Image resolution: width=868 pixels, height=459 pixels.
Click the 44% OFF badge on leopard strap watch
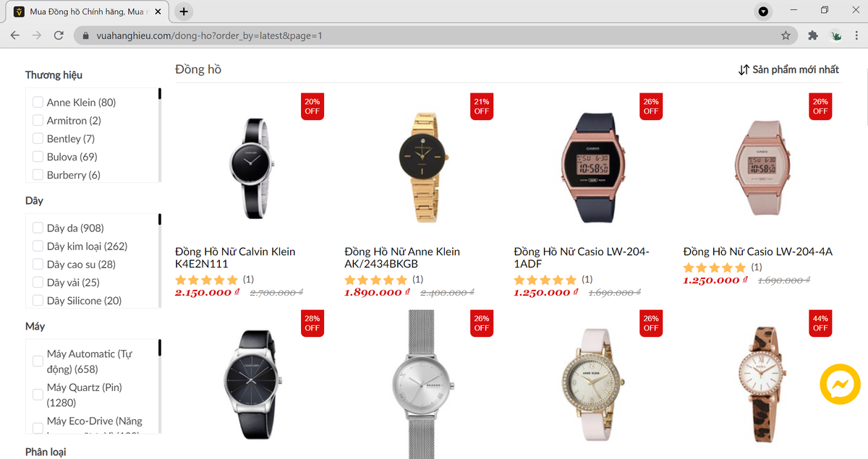pos(820,323)
